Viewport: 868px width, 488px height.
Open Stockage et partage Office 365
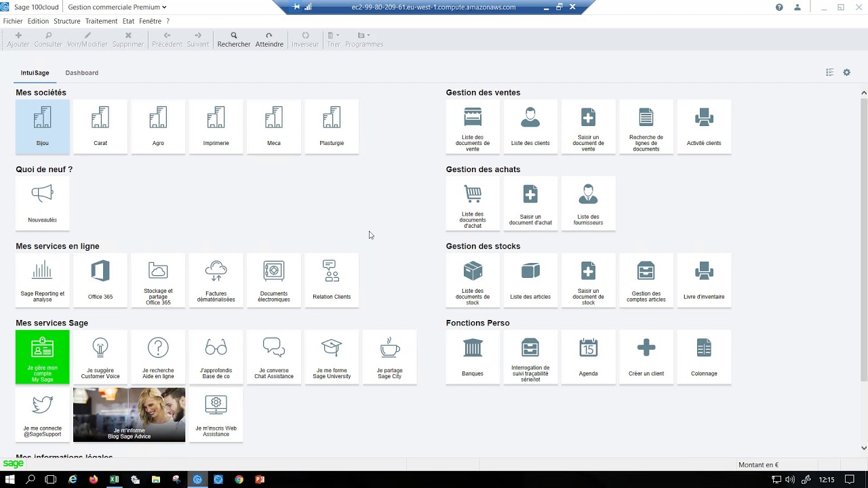pyautogui.click(x=158, y=281)
